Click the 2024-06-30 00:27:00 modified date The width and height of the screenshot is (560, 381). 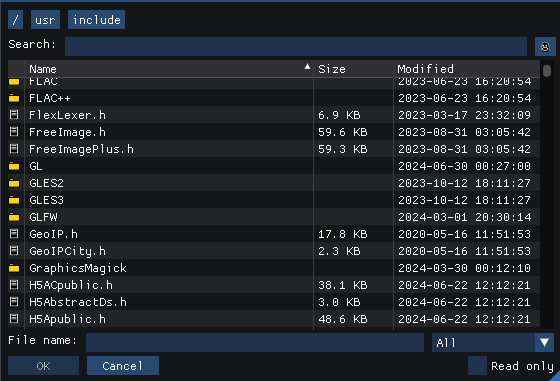pos(464,166)
